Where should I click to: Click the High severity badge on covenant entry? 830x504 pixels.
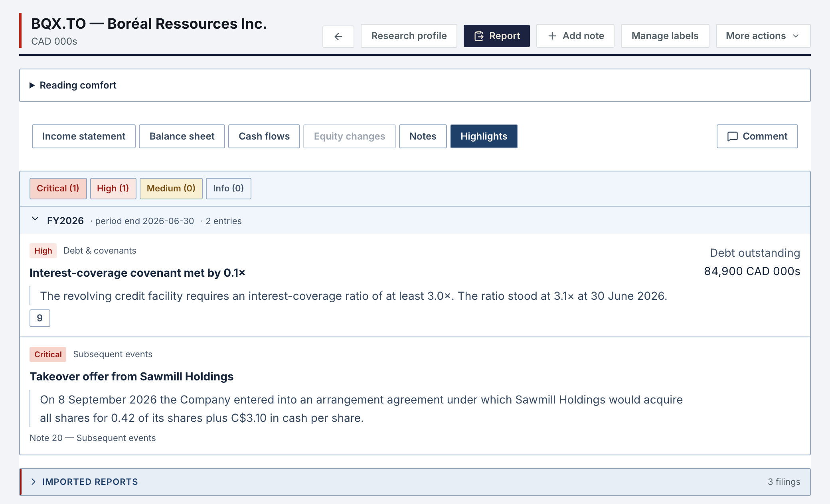pyautogui.click(x=43, y=251)
